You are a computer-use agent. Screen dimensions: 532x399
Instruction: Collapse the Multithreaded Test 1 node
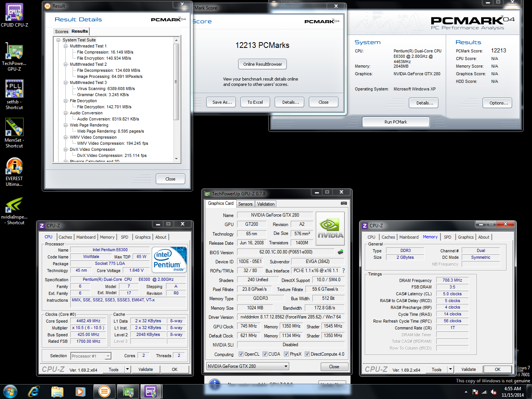(66, 46)
